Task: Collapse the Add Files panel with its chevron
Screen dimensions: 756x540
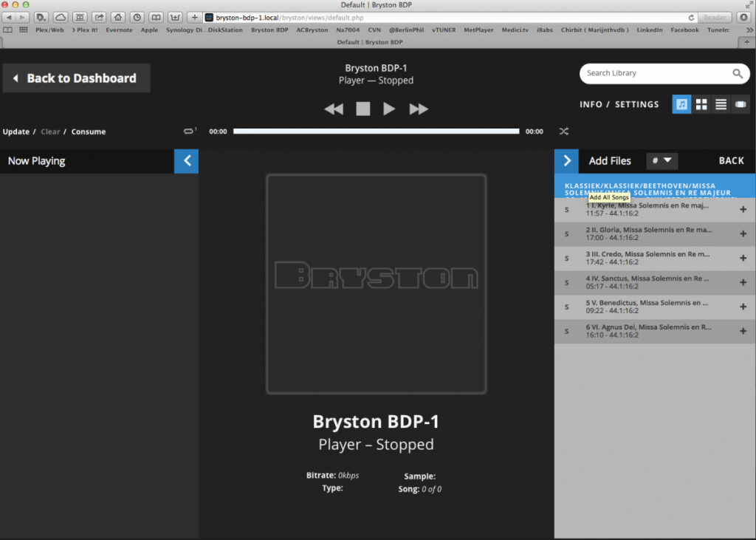Action: click(566, 161)
